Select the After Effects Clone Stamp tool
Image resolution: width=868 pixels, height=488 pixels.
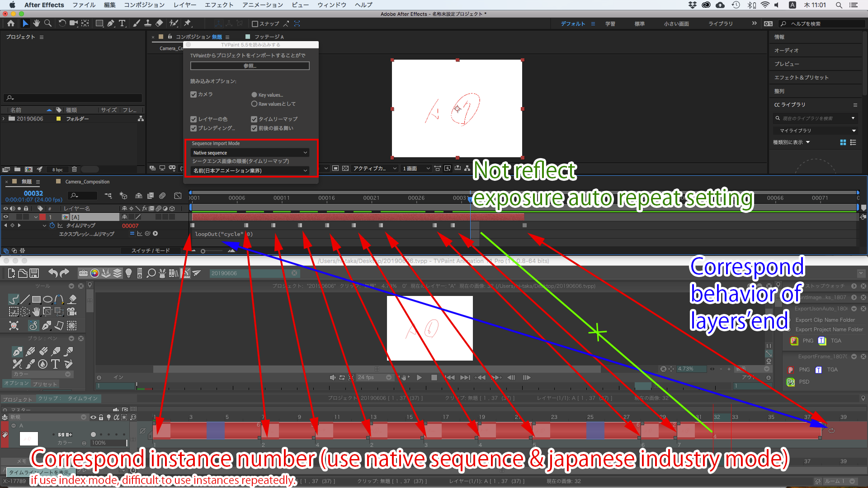148,23
